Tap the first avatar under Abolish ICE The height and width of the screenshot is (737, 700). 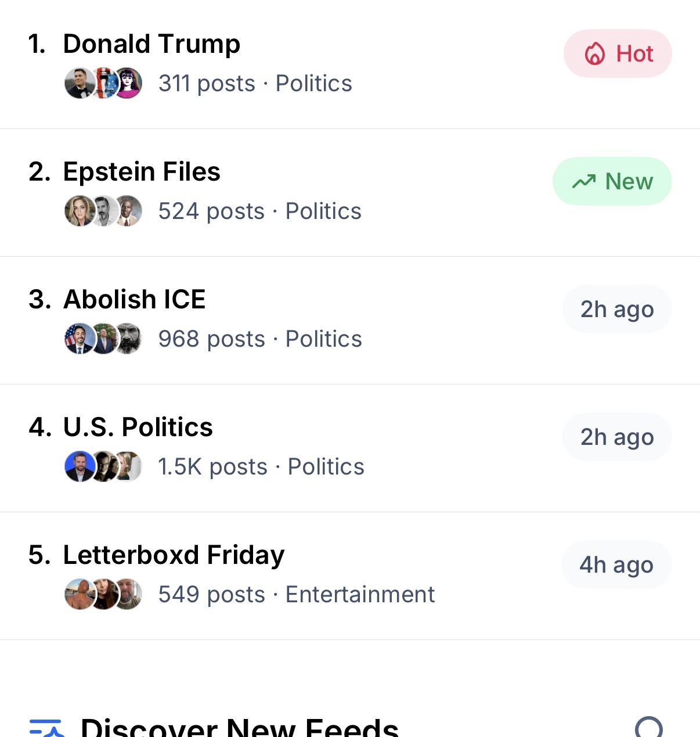point(80,339)
